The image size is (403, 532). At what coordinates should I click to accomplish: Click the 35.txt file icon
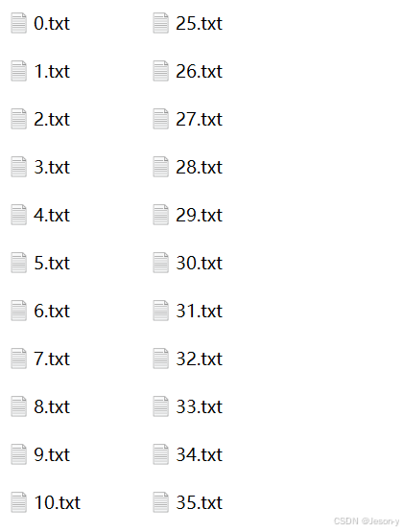[160, 502]
